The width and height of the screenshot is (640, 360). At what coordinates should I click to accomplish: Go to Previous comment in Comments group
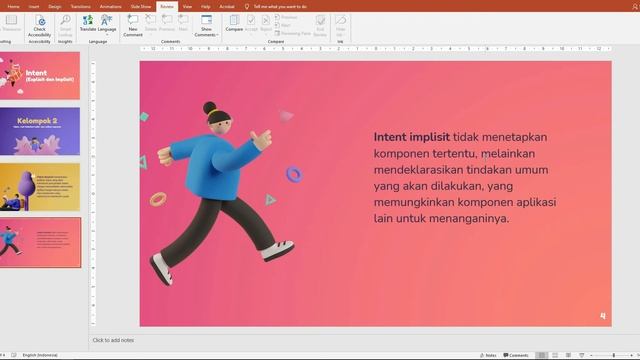(x=167, y=23)
